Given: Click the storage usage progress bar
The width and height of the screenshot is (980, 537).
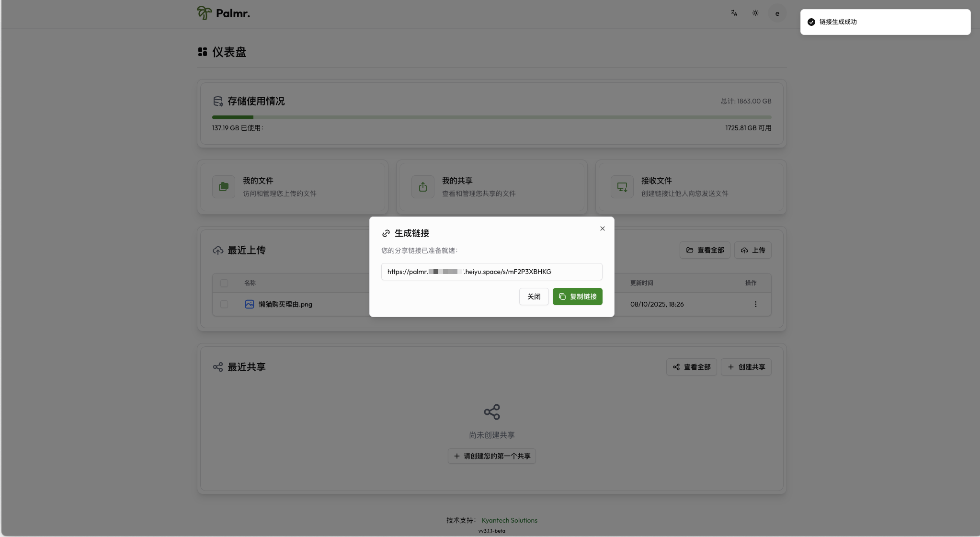Looking at the screenshot, I should click(492, 117).
